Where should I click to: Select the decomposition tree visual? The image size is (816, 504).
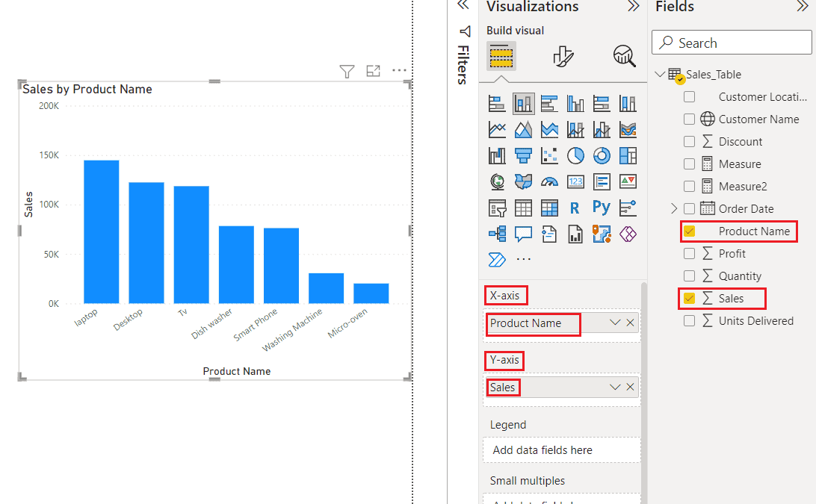click(x=497, y=234)
